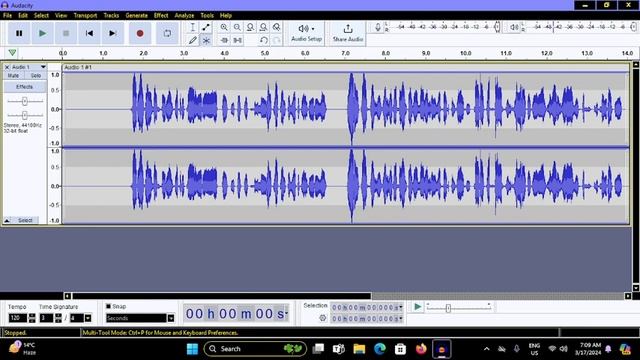Click the Zoom Toggle icon
The height and width of the screenshot is (360, 640).
tap(276, 27)
